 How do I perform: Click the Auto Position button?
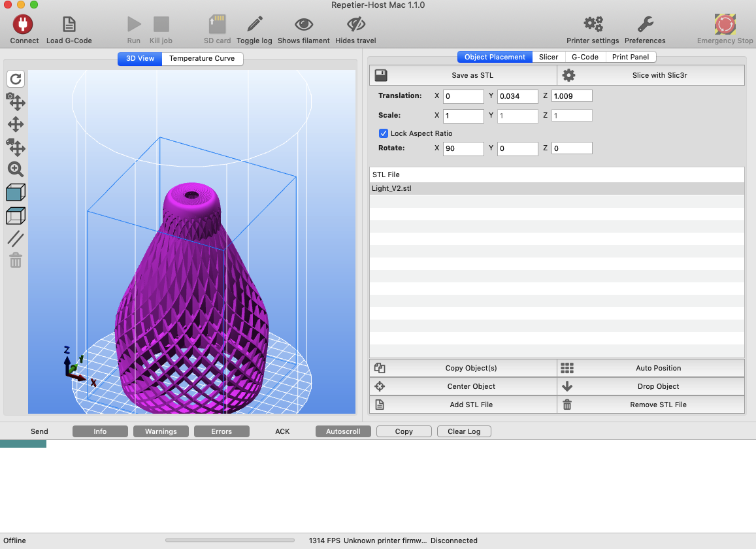[651, 368]
